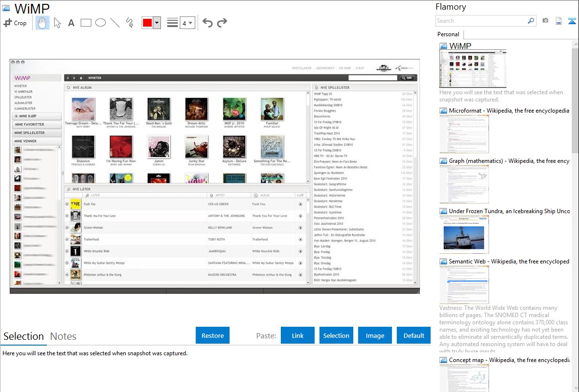Image resolution: width=579 pixels, height=392 pixels.
Task: Click the magnifier search icon
Action: tap(531, 21)
